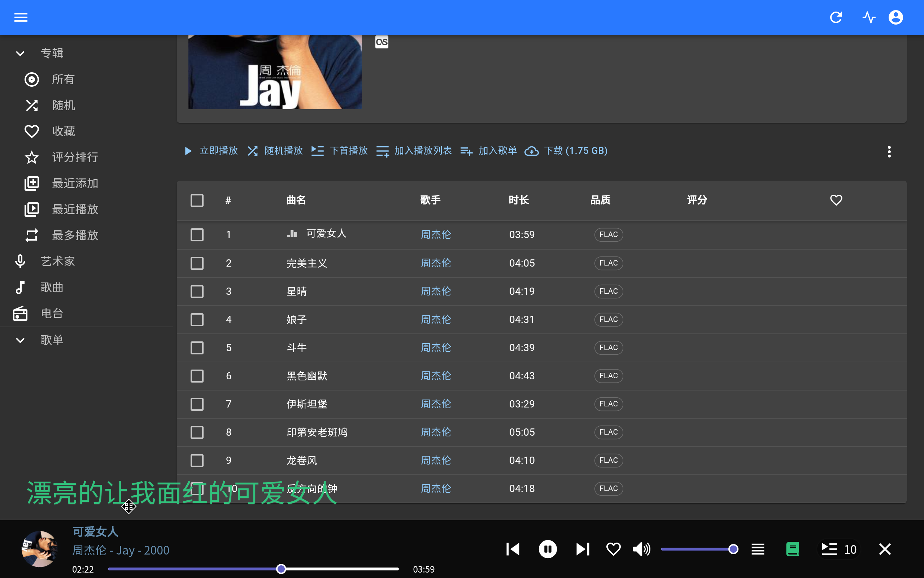Open Recently played (最近播放)
This screenshot has width=924, height=578.
point(87,209)
